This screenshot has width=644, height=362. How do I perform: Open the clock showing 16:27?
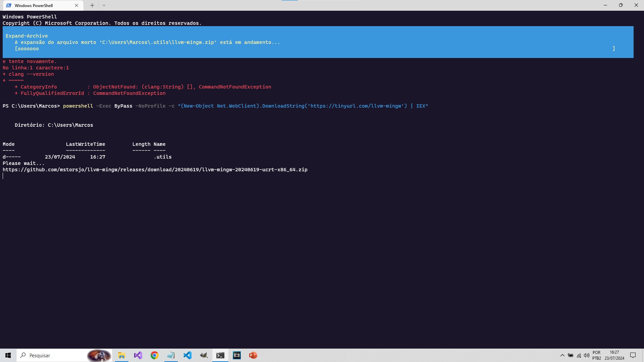[614, 355]
